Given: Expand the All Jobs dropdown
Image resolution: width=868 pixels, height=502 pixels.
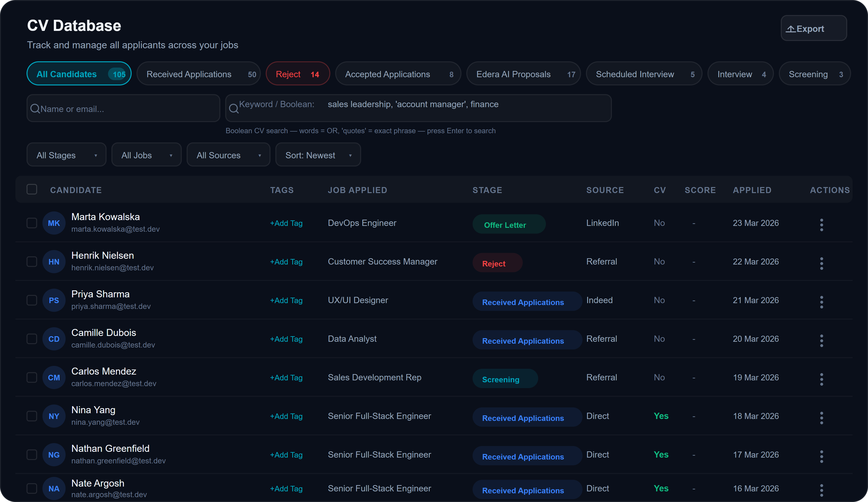Looking at the screenshot, I should [x=146, y=155].
